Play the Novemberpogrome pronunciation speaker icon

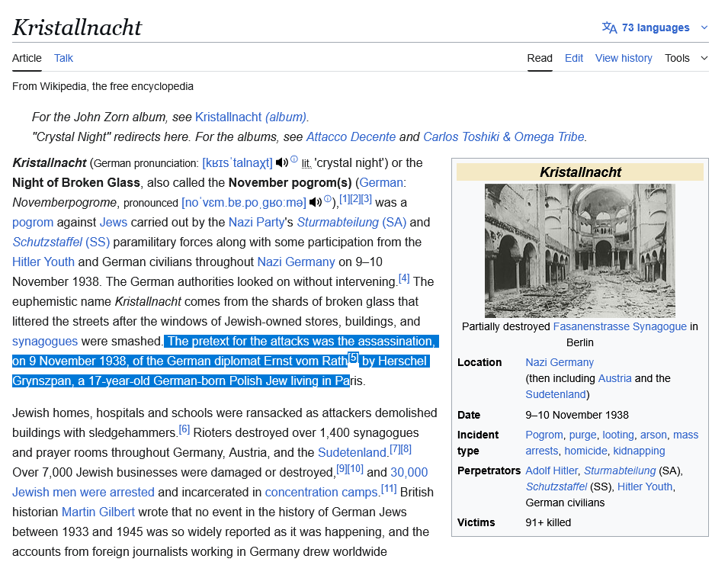click(315, 202)
